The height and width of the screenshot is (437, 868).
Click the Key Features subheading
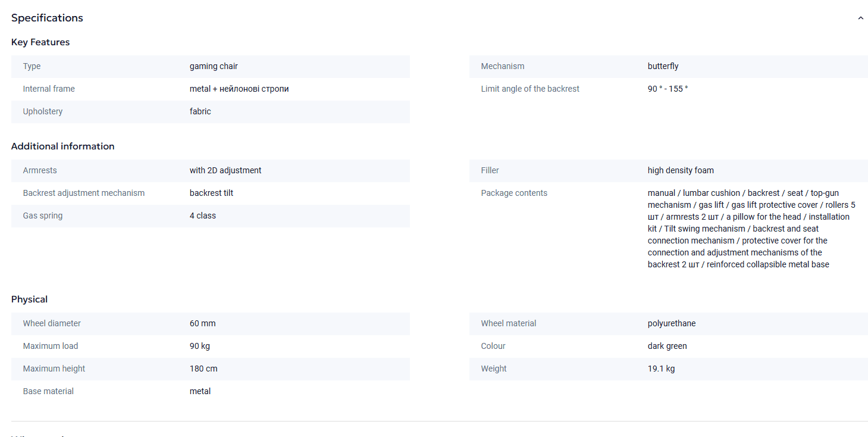40,42
